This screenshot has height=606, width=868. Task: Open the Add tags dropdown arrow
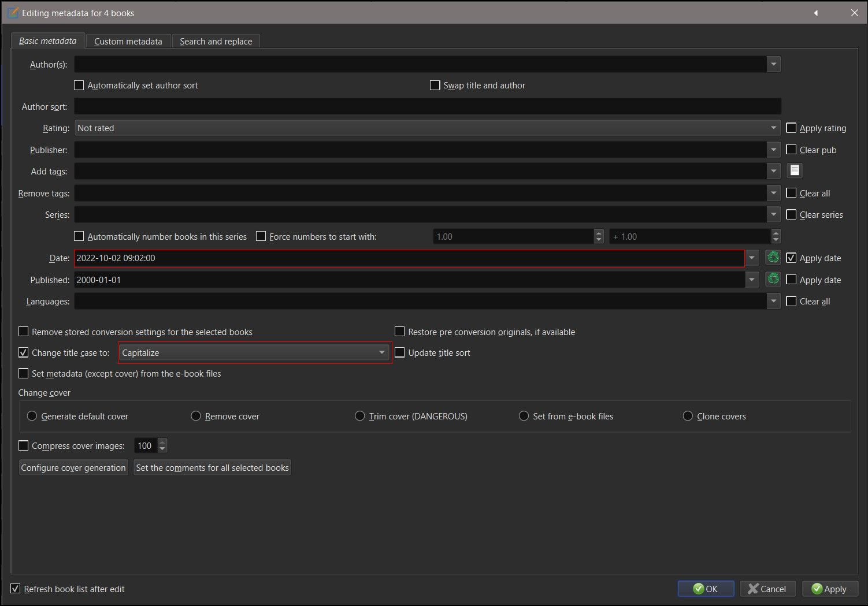coord(774,171)
